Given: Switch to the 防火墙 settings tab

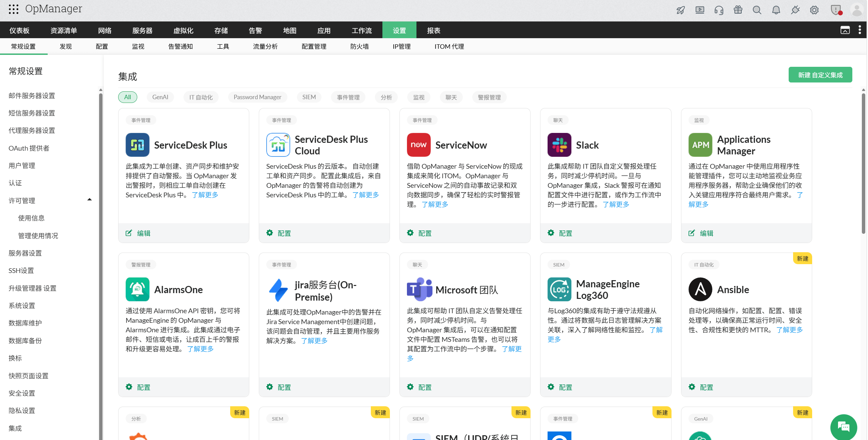Looking at the screenshot, I should [x=360, y=46].
